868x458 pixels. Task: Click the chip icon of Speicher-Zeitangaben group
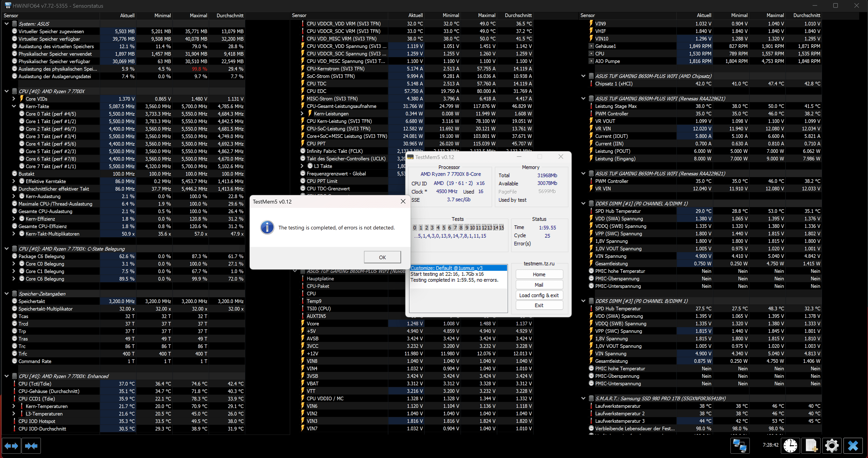(x=15, y=294)
